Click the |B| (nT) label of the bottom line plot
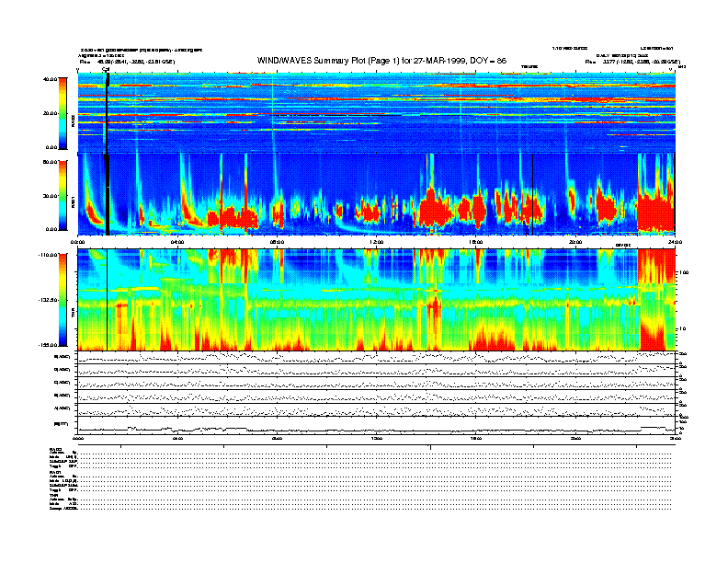Viewport: 728px width, 563px height. tap(62, 424)
